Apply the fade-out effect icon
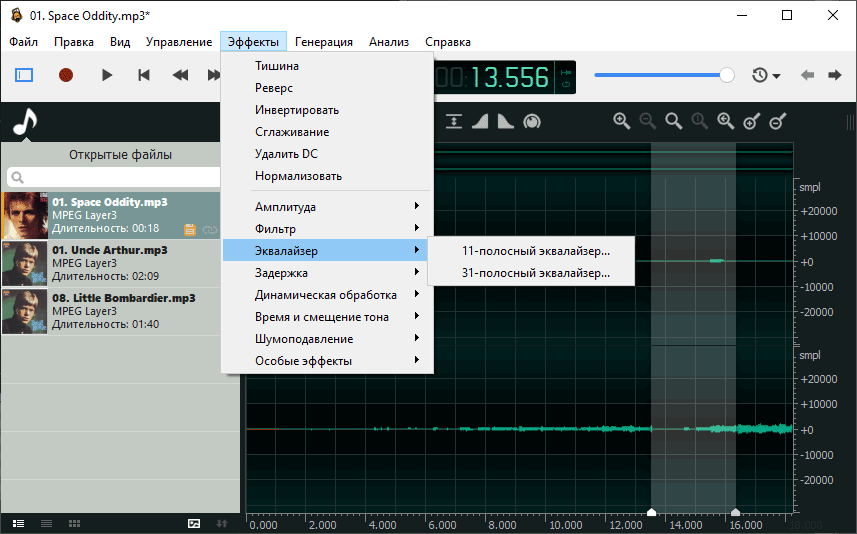This screenshot has width=857, height=534. point(506,121)
